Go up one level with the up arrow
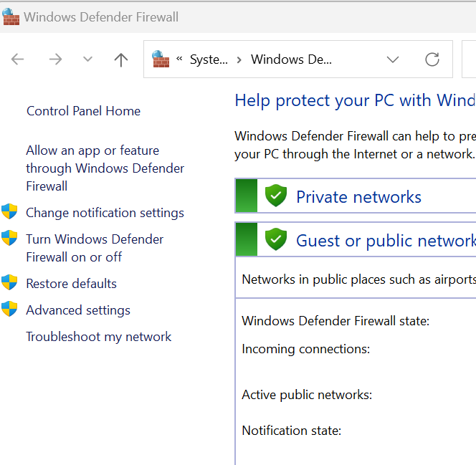This screenshot has width=476, height=465. point(121,59)
